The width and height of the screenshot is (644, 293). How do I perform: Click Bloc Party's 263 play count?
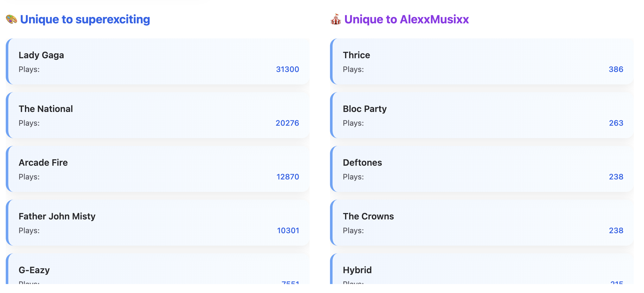pos(616,123)
